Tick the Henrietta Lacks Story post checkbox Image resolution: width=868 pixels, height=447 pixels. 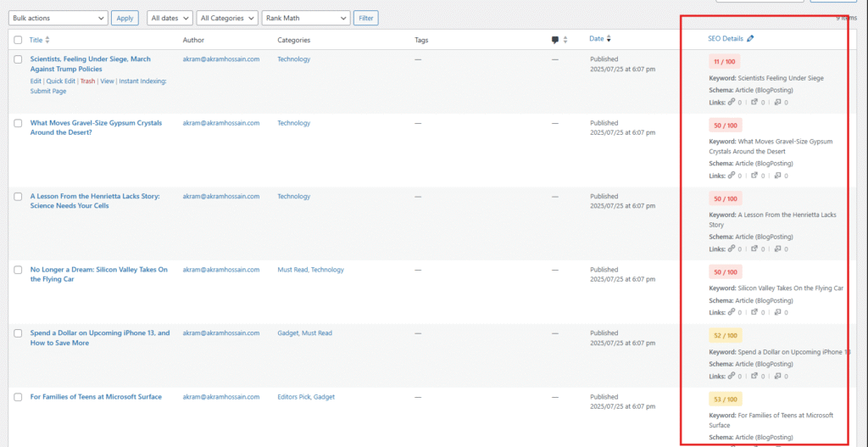19,196
